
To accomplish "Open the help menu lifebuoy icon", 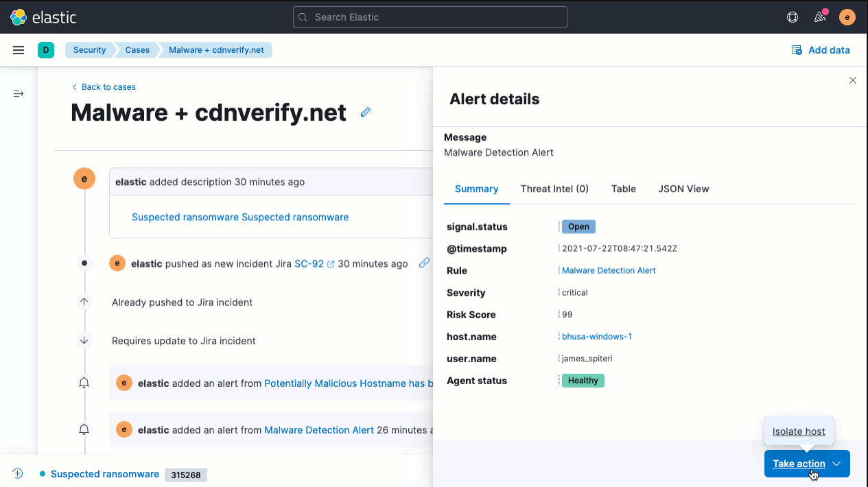I will coord(793,17).
